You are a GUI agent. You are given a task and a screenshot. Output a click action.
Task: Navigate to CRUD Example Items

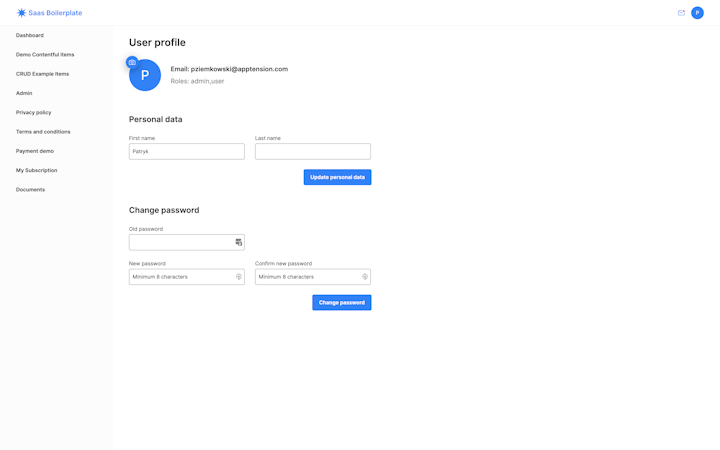click(x=42, y=74)
